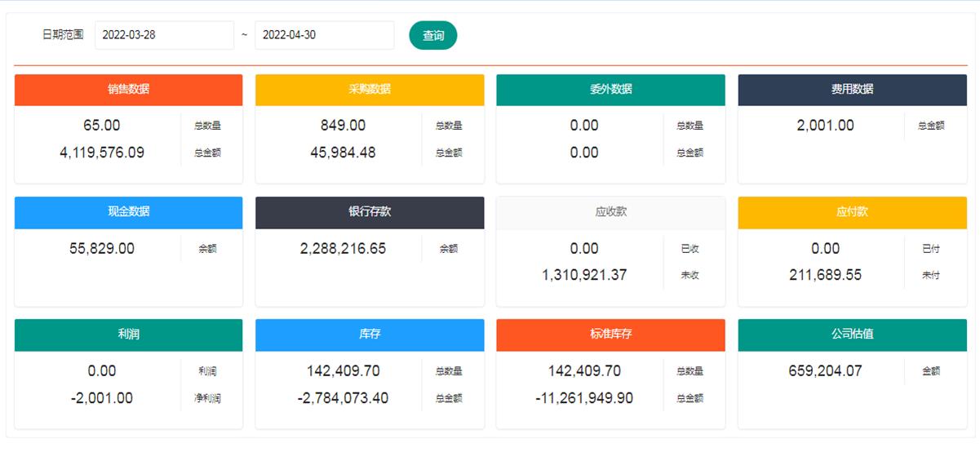
Task: Open the 费用数据 card header
Action: point(852,90)
